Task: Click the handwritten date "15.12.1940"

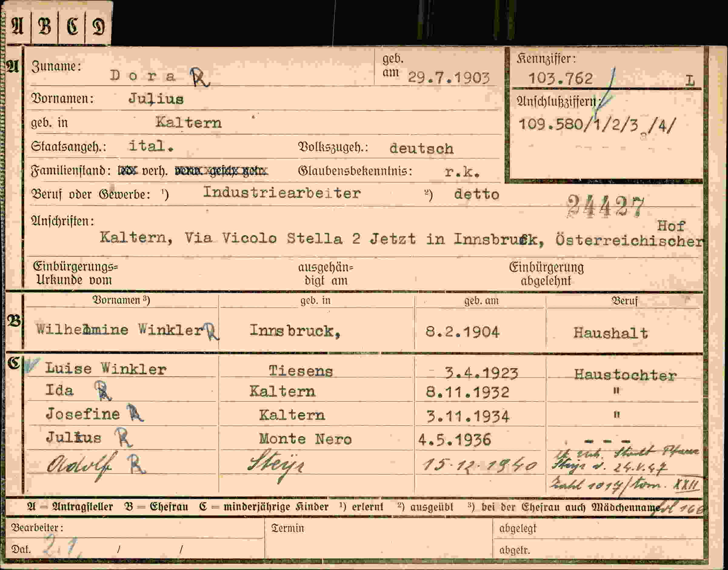Action: [x=480, y=465]
